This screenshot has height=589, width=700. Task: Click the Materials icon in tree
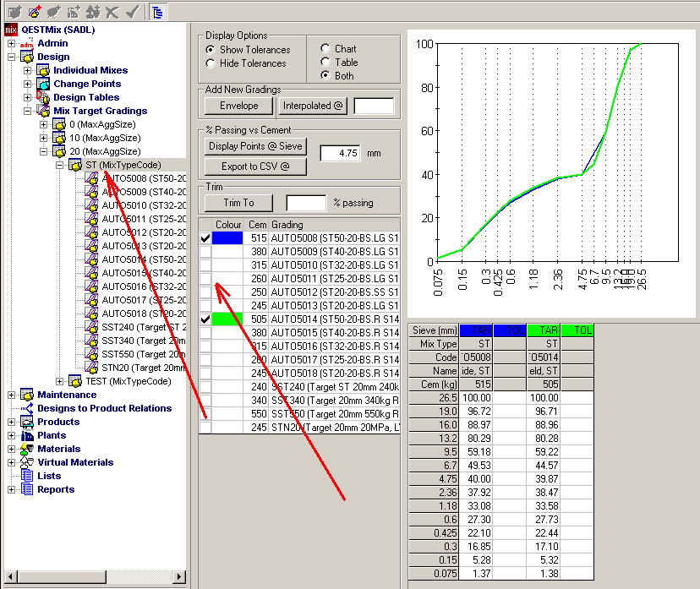(26, 449)
